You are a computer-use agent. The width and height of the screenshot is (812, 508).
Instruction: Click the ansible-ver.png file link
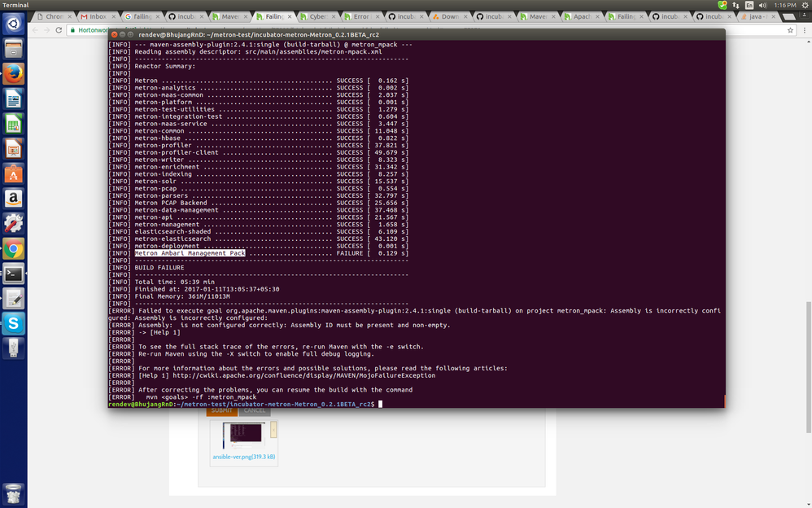coord(243,457)
